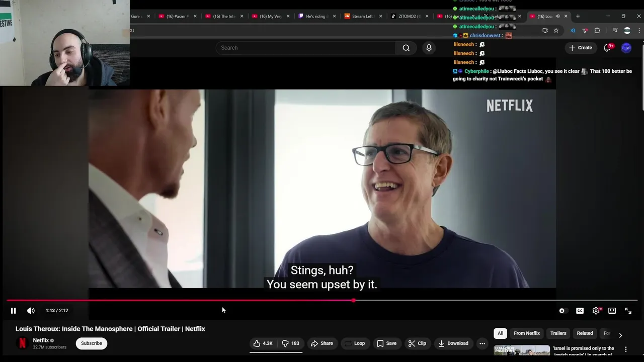Click the search magnifier button
The image size is (644, 362).
click(406, 48)
